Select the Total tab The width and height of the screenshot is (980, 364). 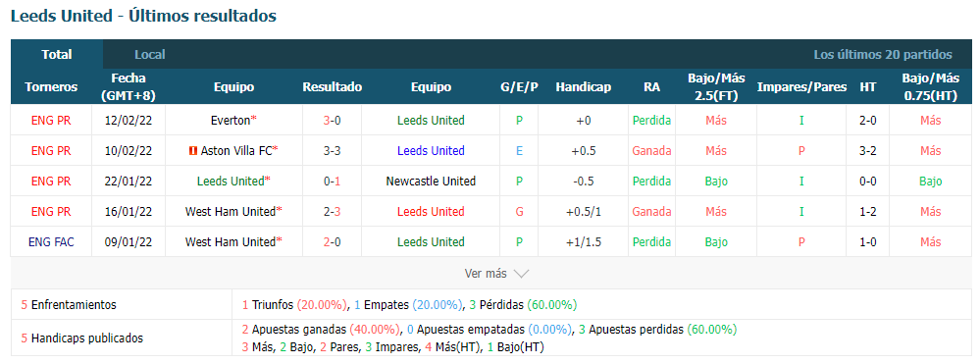(x=57, y=54)
